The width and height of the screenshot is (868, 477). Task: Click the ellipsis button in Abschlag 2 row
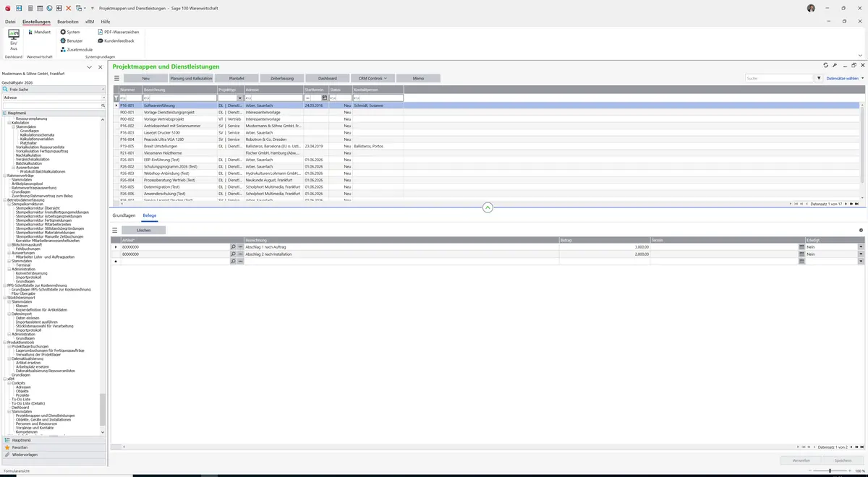[x=241, y=254]
